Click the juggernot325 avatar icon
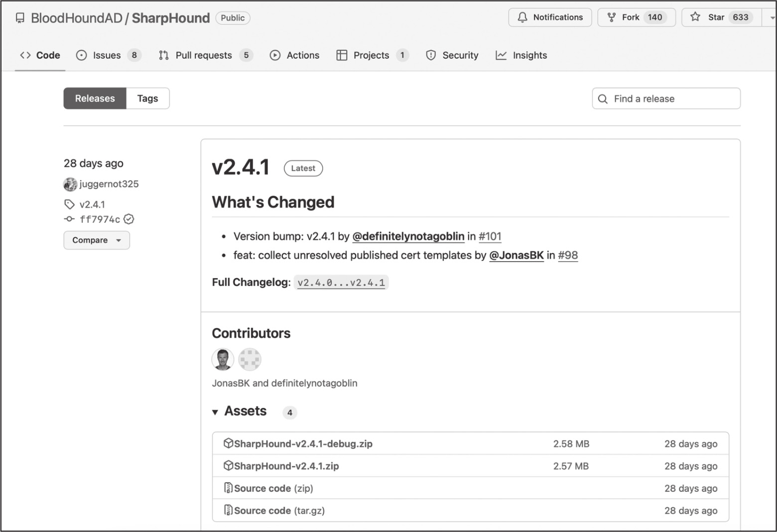 tap(70, 184)
